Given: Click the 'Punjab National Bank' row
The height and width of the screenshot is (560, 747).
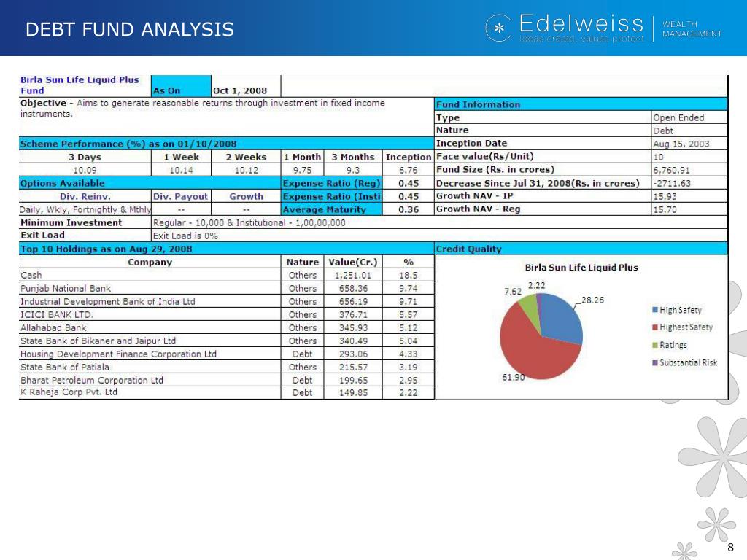Looking at the screenshot, I should coord(227,288).
